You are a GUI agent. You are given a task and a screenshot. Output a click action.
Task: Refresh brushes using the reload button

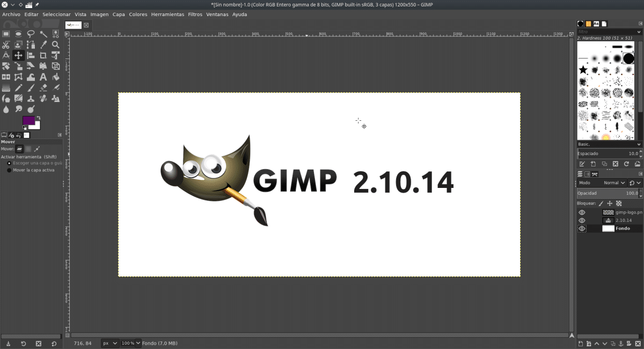tap(626, 164)
